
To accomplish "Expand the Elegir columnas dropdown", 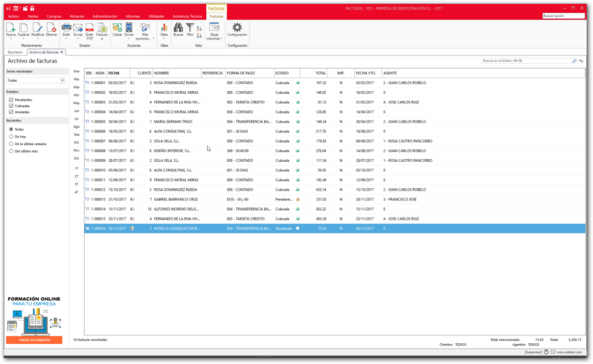I will 214,32.
